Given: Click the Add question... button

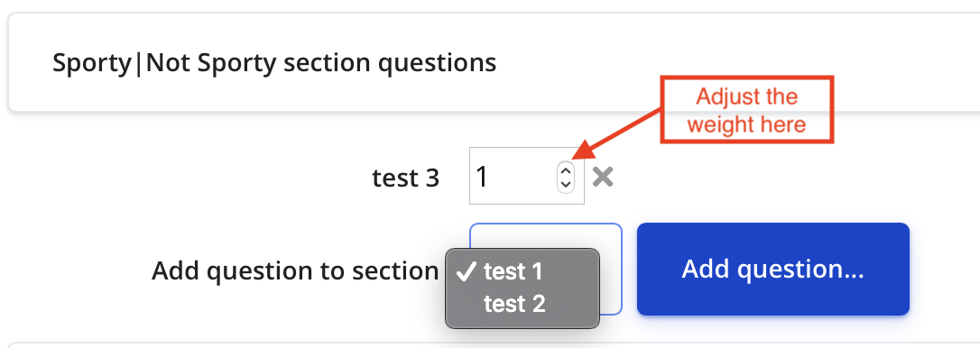Looking at the screenshot, I should [x=772, y=269].
